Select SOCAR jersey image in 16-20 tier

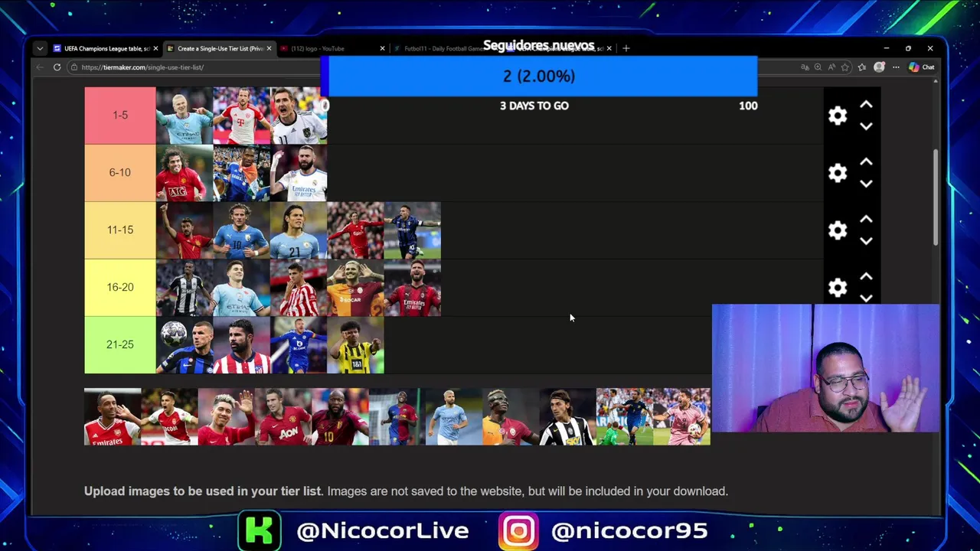click(355, 288)
